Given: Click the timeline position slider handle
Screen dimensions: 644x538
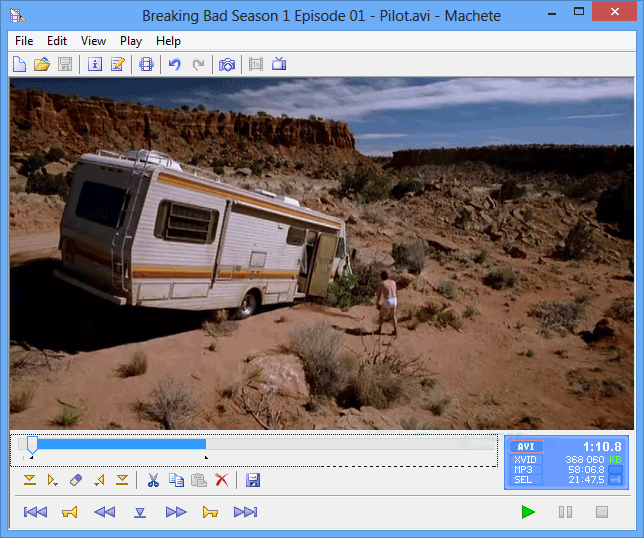Looking at the screenshot, I should click(x=32, y=445).
